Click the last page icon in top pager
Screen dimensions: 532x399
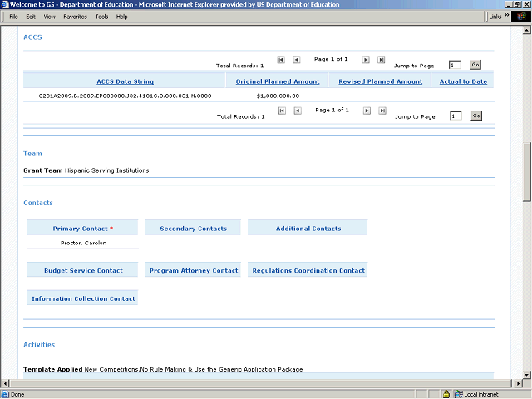(382, 60)
